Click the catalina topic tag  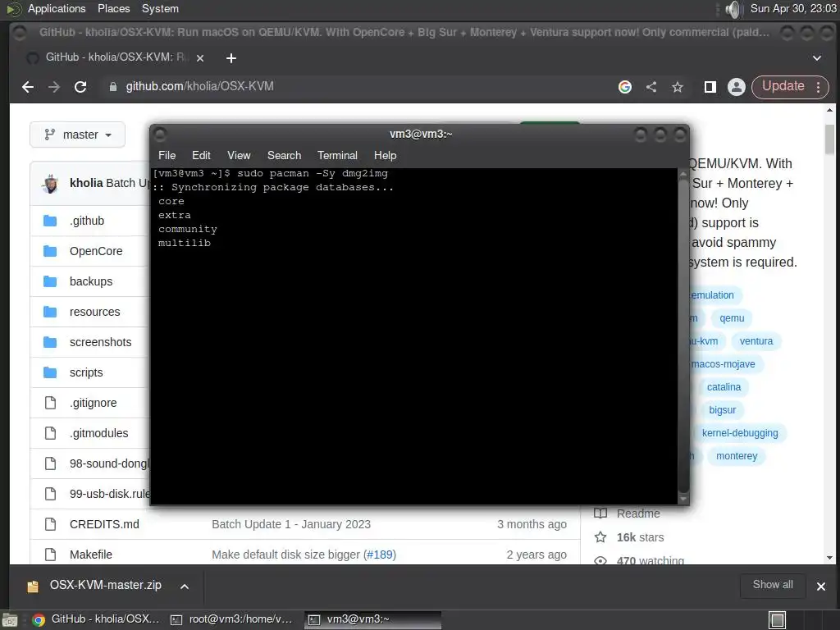[x=724, y=387]
